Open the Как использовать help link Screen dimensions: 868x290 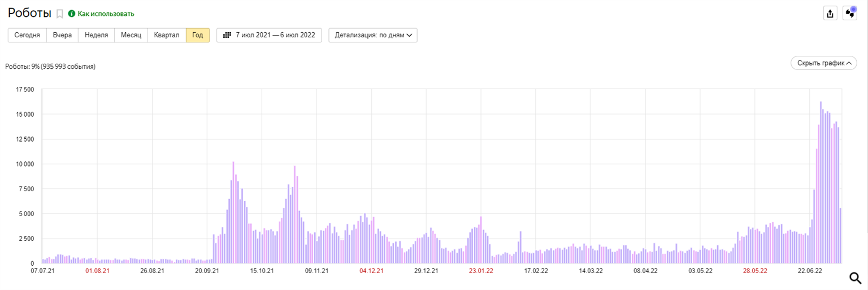point(106,14)
